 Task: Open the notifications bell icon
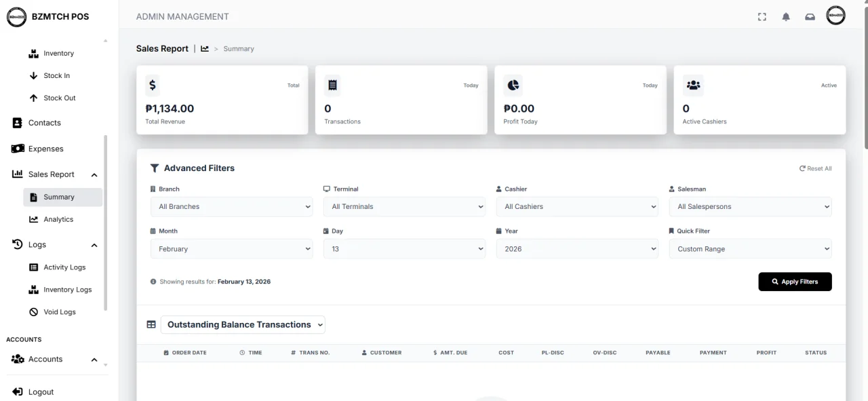(x=786, y=17)
